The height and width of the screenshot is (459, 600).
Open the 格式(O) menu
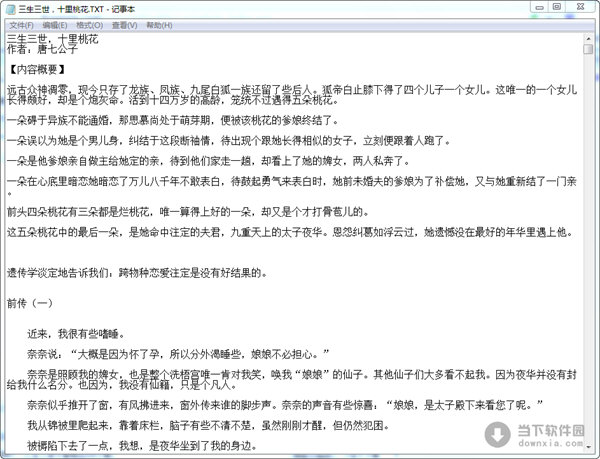tap(90, 25)
